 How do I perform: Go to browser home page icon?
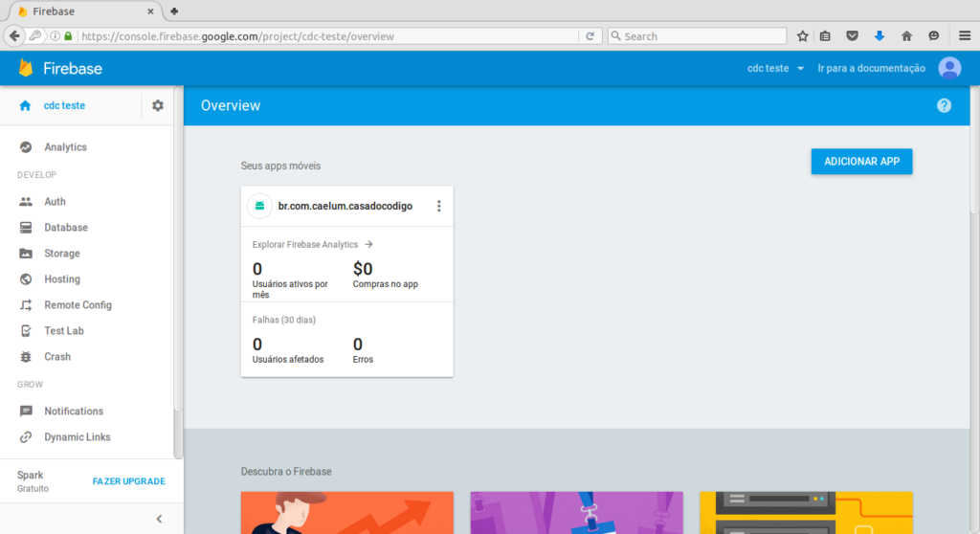(906, 36)
